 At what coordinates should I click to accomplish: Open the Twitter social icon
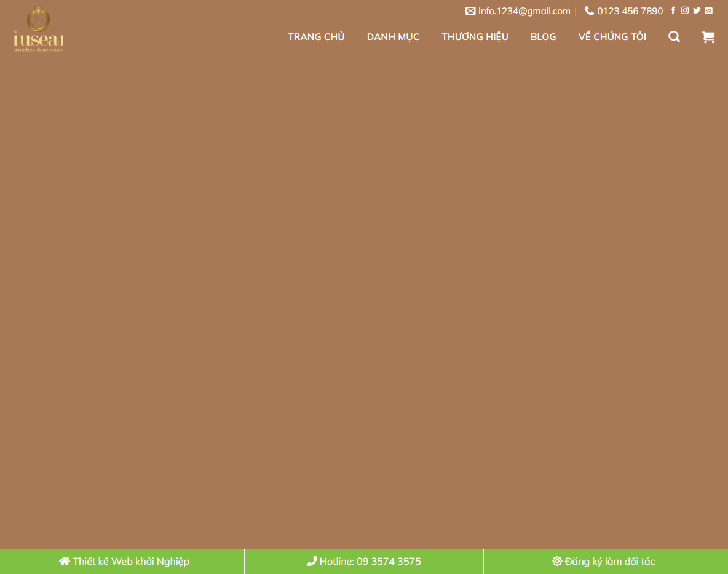696,10
